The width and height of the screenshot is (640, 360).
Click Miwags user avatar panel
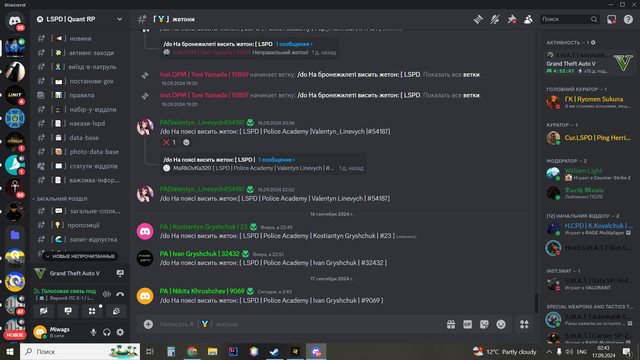click(58, 332)
